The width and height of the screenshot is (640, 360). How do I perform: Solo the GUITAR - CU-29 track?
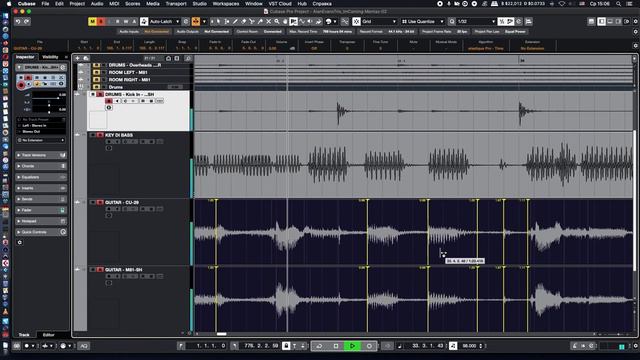click(x=100, y=202)
